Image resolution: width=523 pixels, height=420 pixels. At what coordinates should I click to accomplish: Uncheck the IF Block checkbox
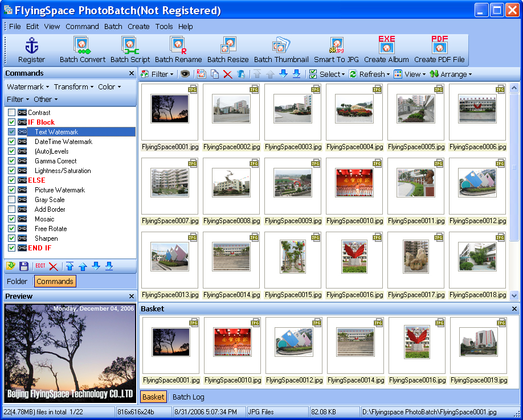point(11,122)
